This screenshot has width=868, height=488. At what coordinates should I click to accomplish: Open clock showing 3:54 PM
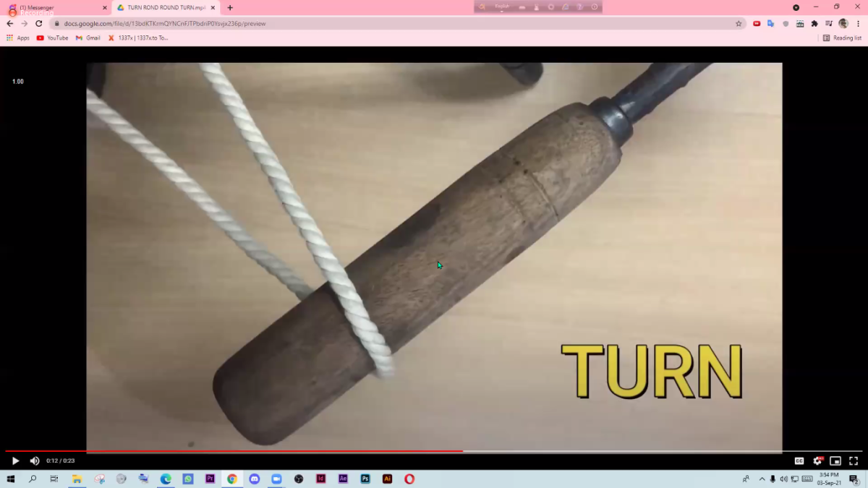click(x=830, y=479)
